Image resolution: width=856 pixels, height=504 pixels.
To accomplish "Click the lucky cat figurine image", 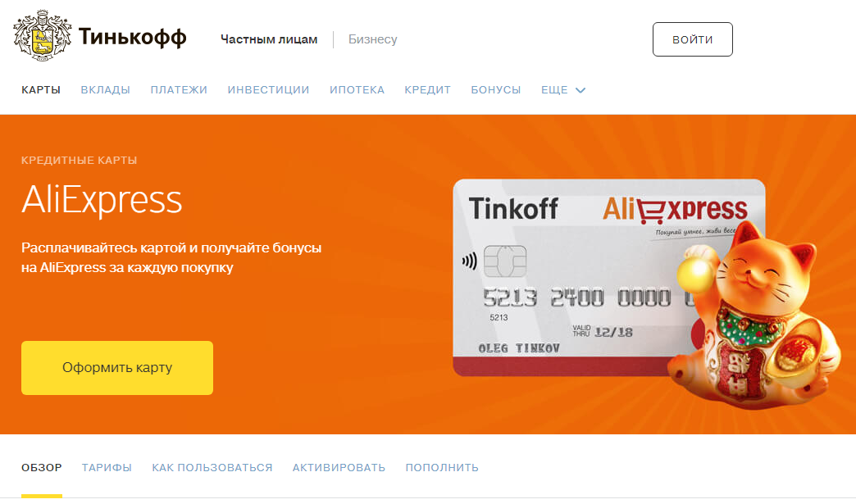I will (756, 316).
